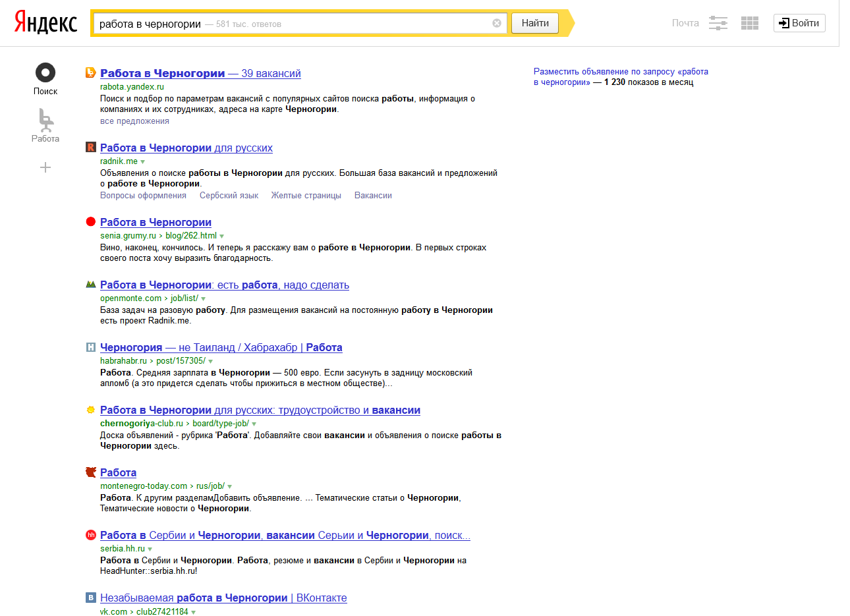
Task: Expand the radnik.me URL dropdown arrow
Action: tap(143, 161)
